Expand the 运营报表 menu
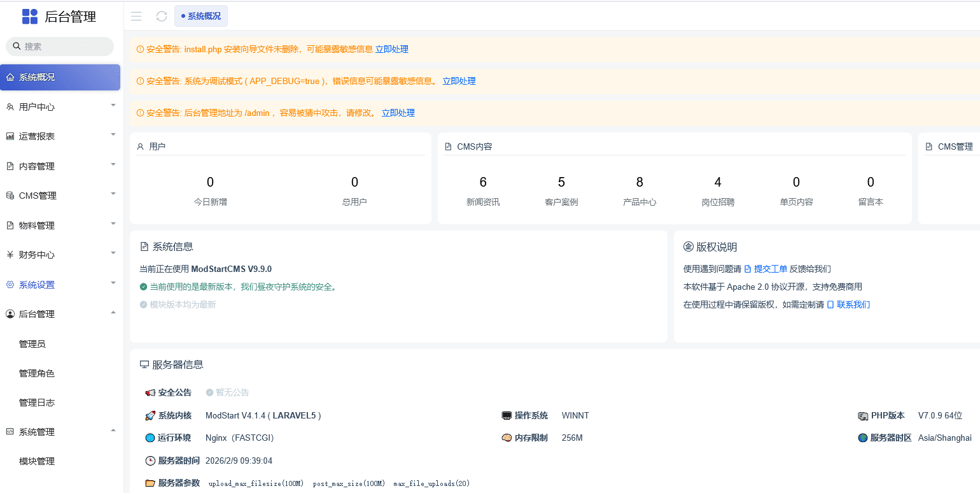This screenshot has height=493, width=980. tap(60, 136)
